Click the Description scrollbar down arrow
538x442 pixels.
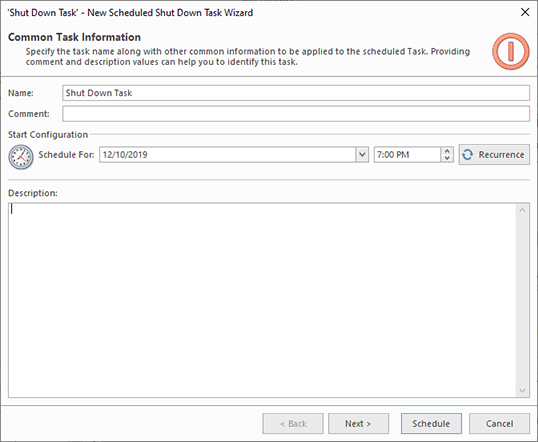coord(522,391)
